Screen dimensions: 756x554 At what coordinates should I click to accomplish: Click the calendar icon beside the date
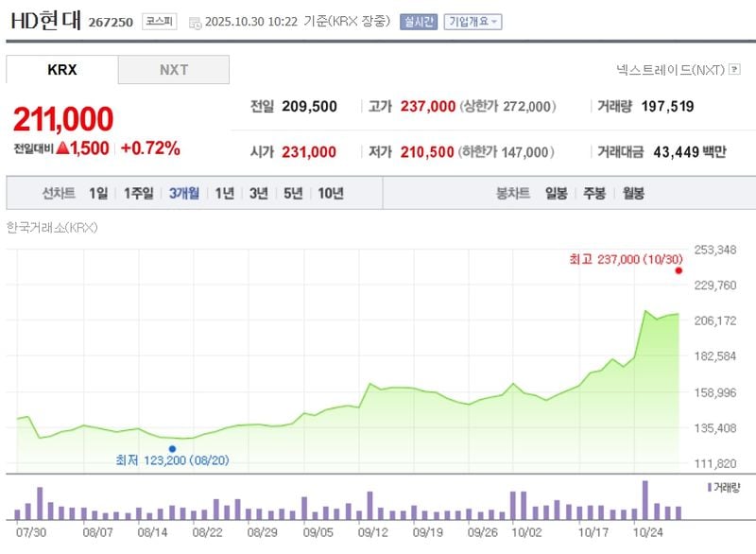195,22
